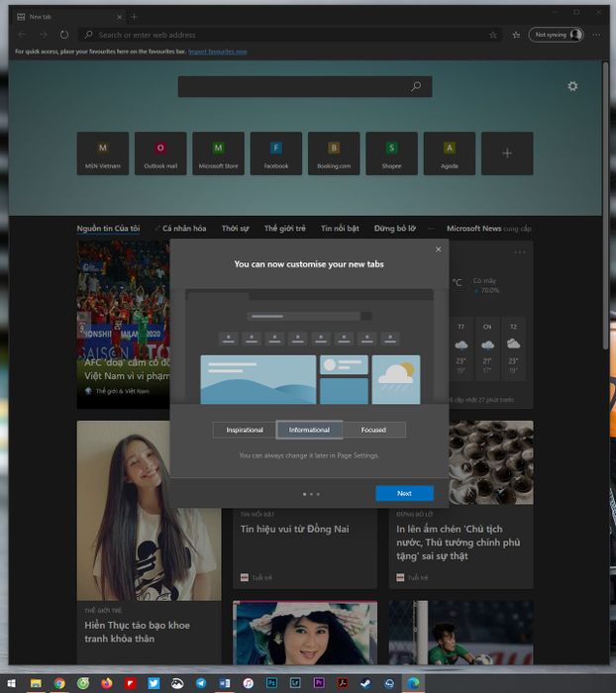Open the Windows Start menu
616x693 pixels.
(x=12, y=683)
